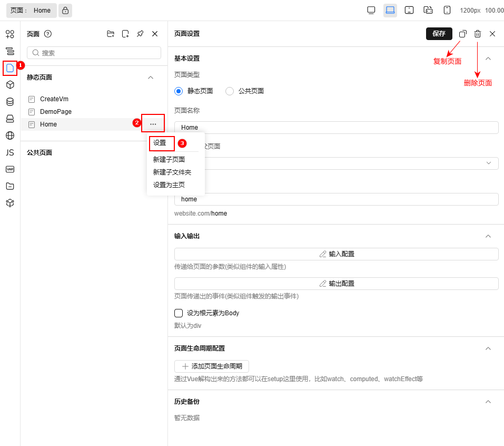This screenshot has width=504, height=446.
Task: Open the data source sidebar panel
Action: coord(9,101)
